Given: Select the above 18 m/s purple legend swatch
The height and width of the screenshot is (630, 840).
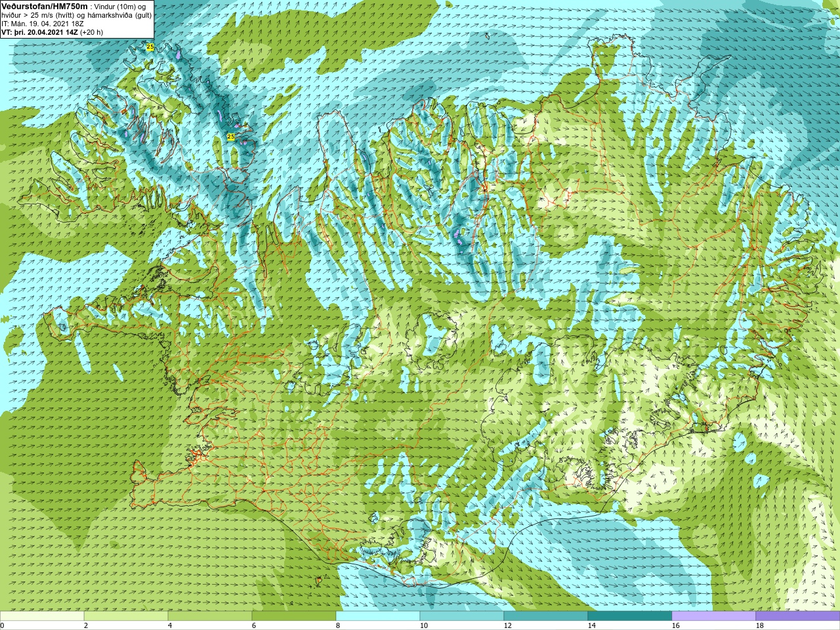Looking at the screenshot, I should pyautogui.click(x=798, y=616).
